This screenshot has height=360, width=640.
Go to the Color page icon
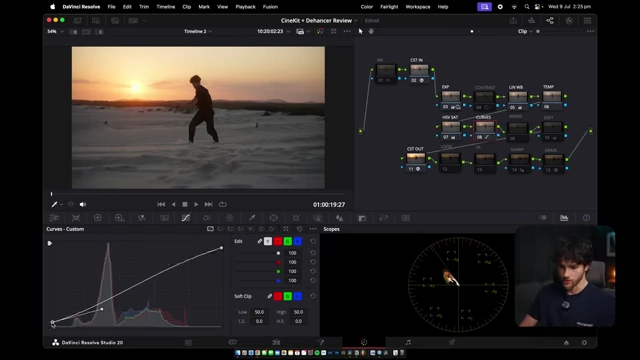point(364,342)
